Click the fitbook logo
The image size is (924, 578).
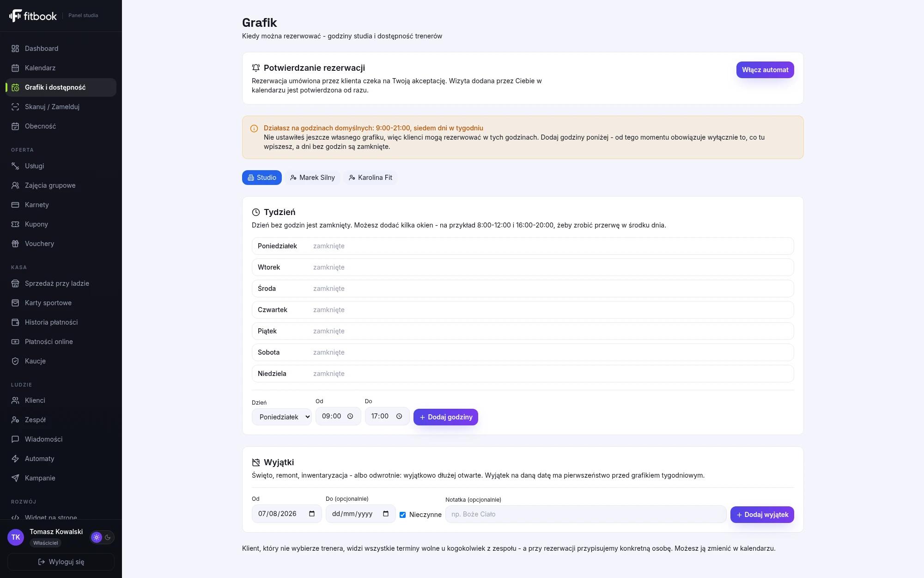tap(33, 16)
